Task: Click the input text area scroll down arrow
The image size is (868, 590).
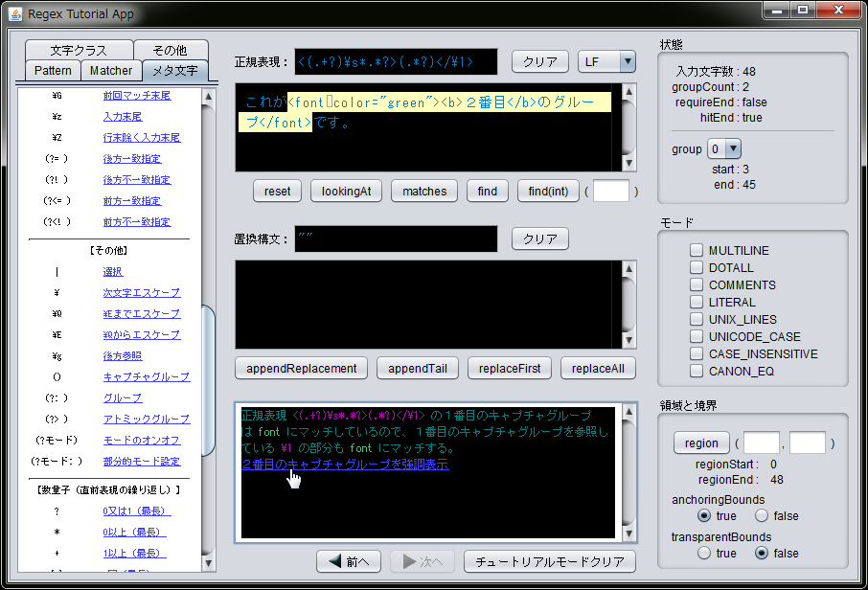Action: (628, 163)
